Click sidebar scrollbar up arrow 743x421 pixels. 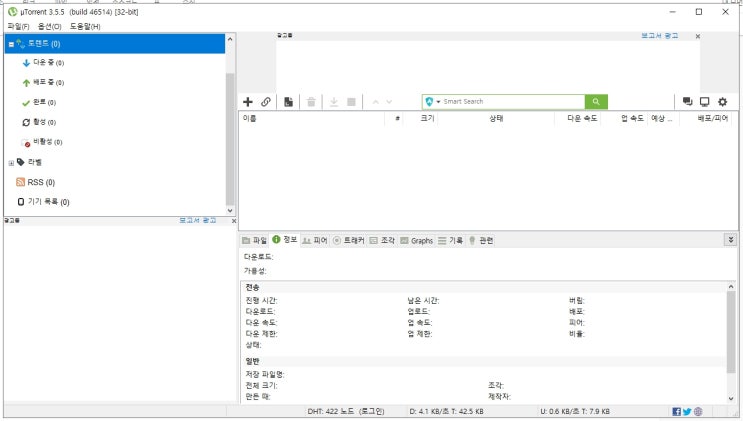pyautogui.click(x=230, y=39)
